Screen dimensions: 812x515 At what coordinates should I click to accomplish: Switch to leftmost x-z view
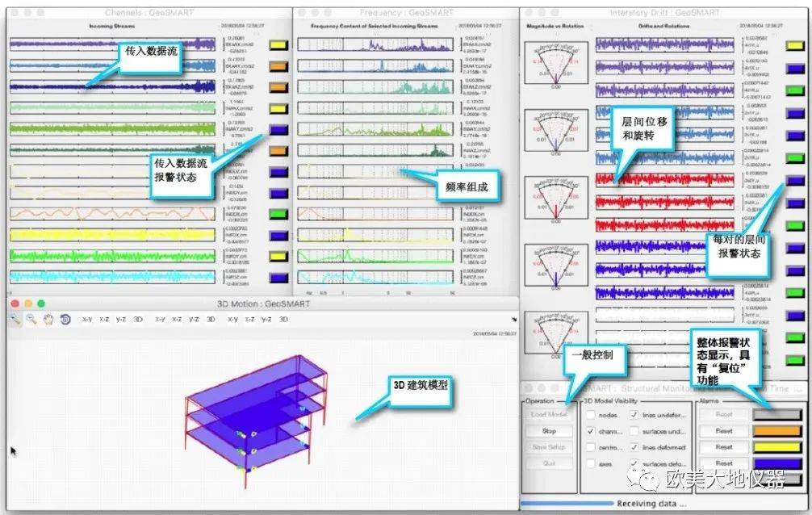coord(104,320)
